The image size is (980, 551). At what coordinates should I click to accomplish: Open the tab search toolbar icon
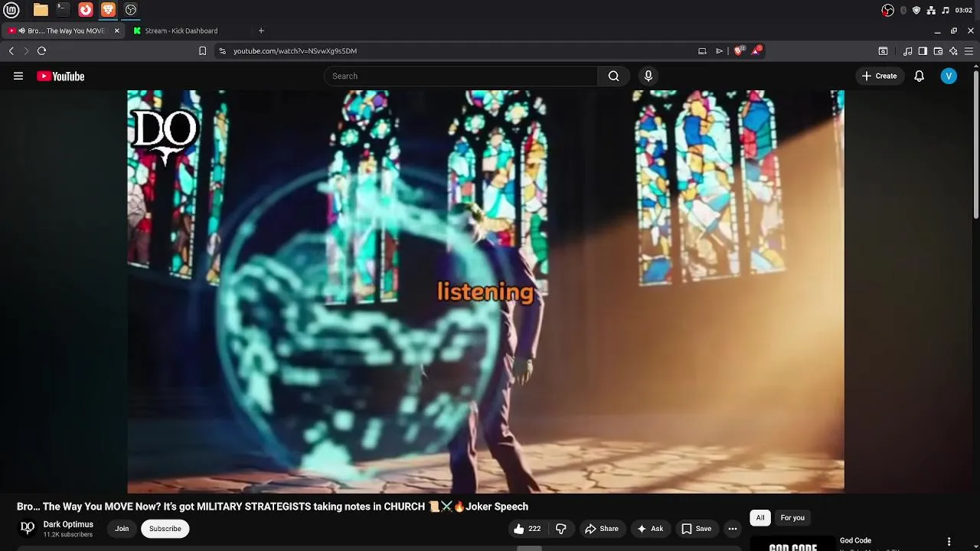[883, 51]
